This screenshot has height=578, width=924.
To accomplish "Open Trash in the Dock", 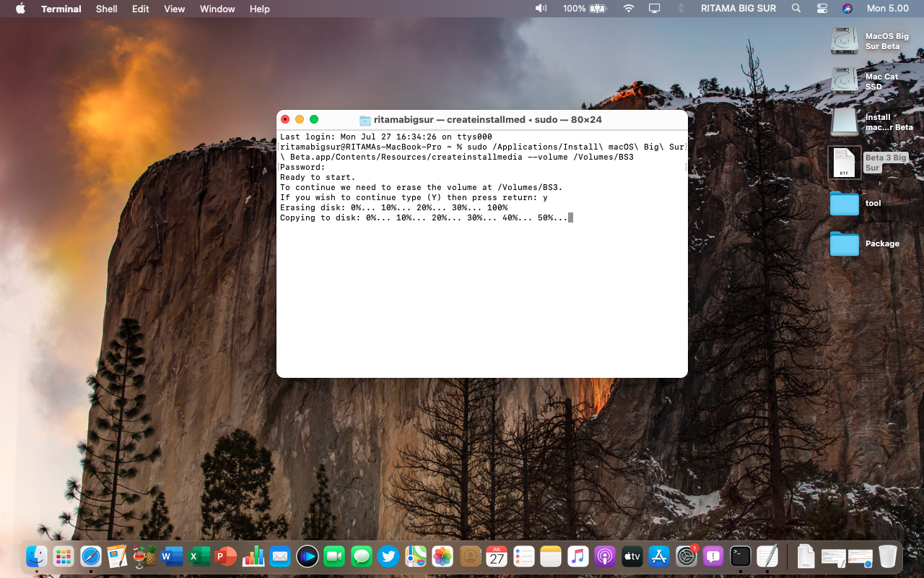I will pyautogui.click(x=888, y=556).
